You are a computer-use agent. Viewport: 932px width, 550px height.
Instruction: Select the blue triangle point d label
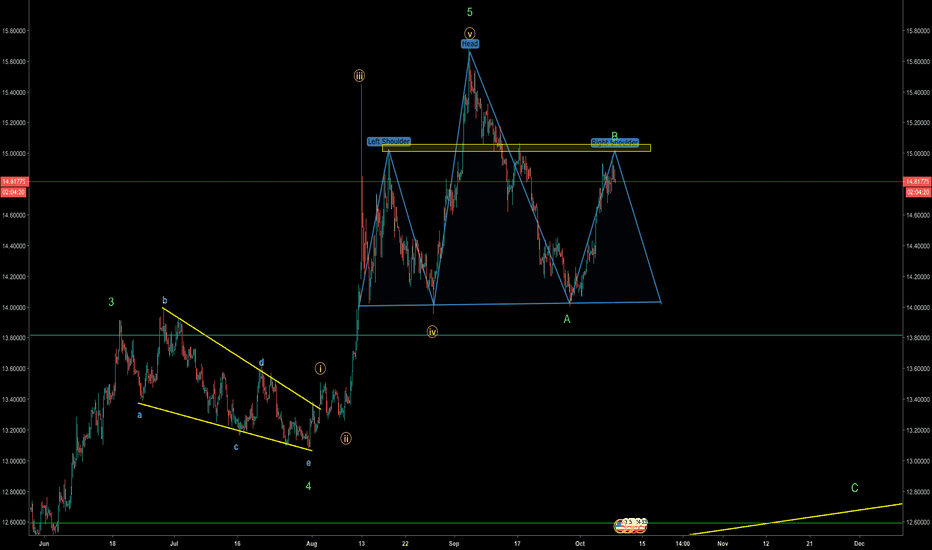point(261,362)
